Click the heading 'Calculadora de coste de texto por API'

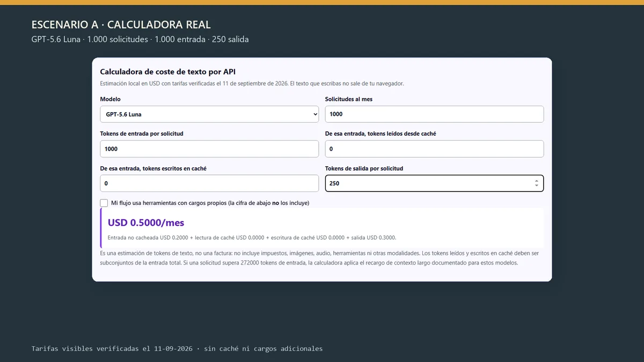coord(168,71)
